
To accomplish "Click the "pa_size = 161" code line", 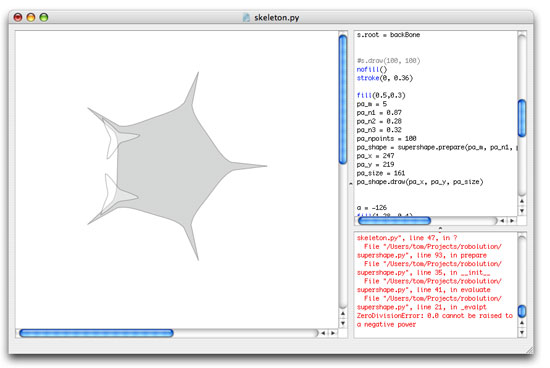I will pyautogui.click(x=381, y=173).
